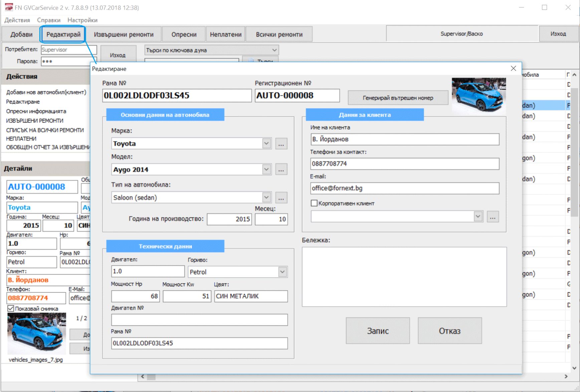580x392 pixels.
Task: Click the browse button next to Модел
Action: coord(281,170)
